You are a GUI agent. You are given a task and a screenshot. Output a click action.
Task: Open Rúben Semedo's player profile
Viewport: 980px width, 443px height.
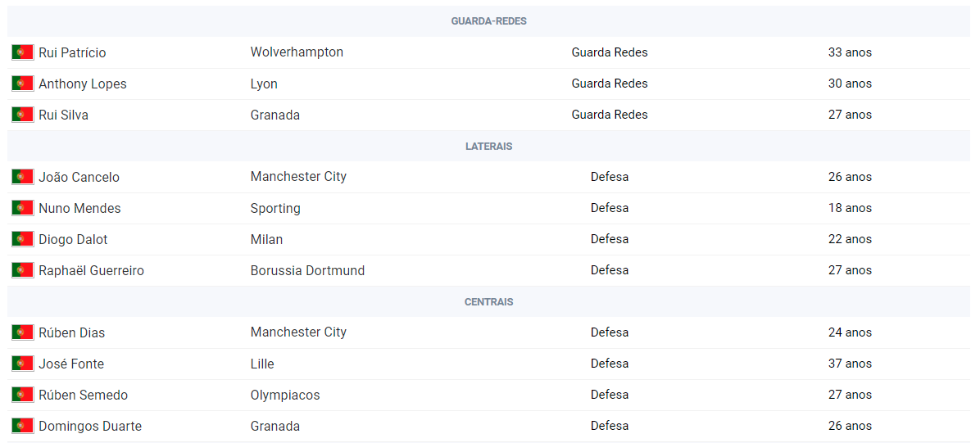pos(83,395)
